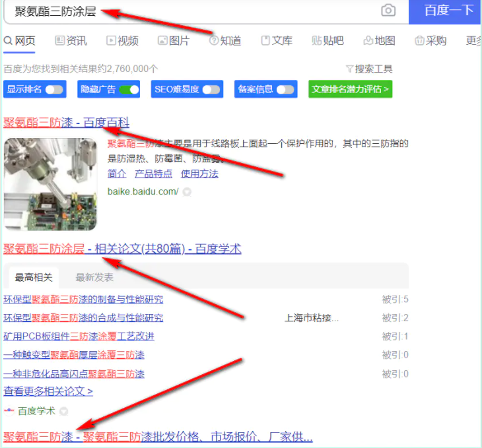This screenshot has width=482, height=448.
Task: Open the 简介 sublink
Action: 117,174
